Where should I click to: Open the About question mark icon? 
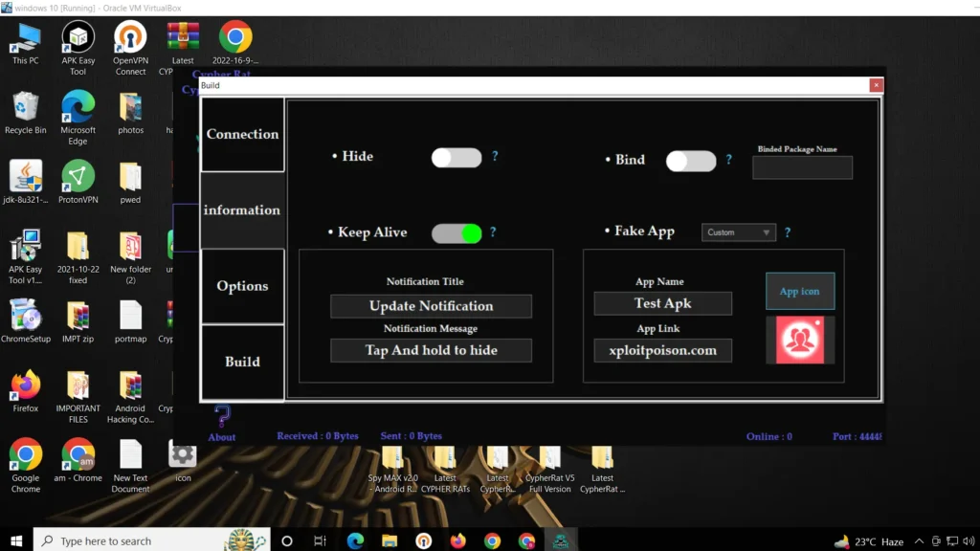click(222, 417)
